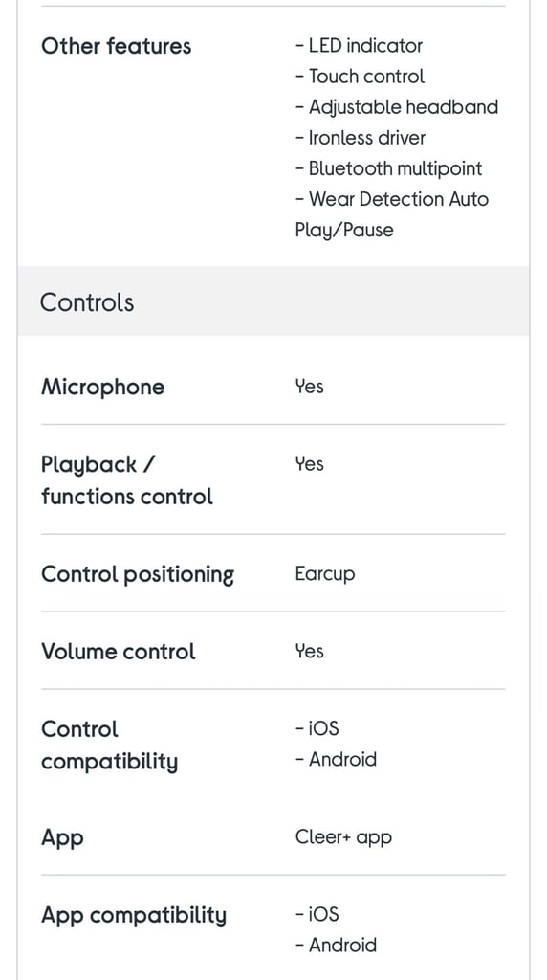Image resolution: width=547 pixels, height=980 pixels.
Task: Select the Earcup value text
Action: click(325, 574)
